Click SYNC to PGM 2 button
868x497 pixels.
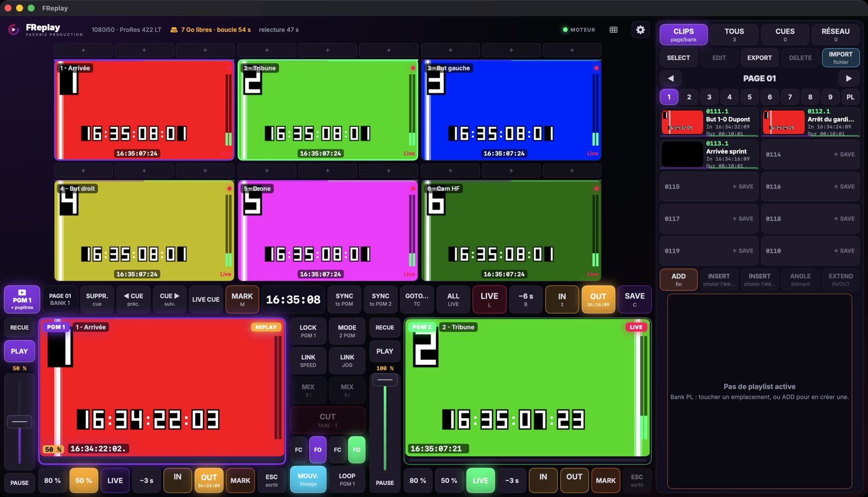pos(380,300)
